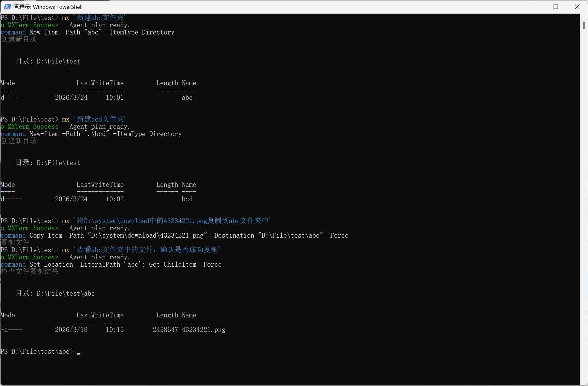Click the Copy-Item command line

click(175, 235)
